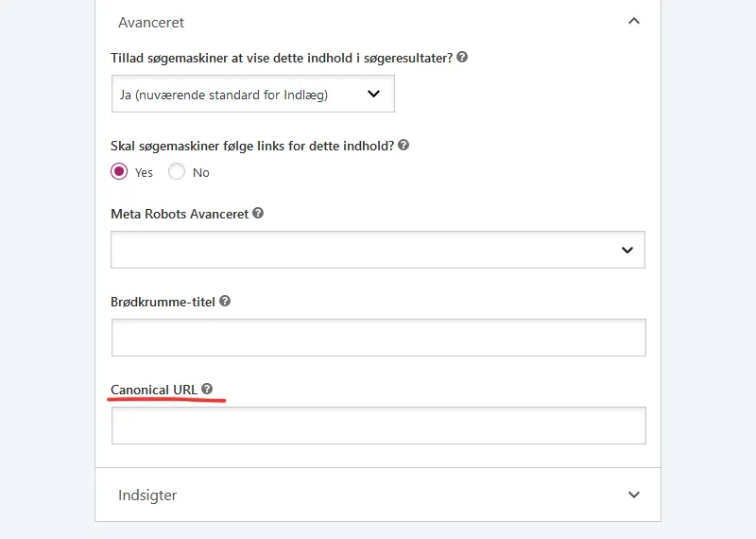Focus the Brødkrumme-titel input field
Screen dimensions: 756x539
click(x=379, y=338)
